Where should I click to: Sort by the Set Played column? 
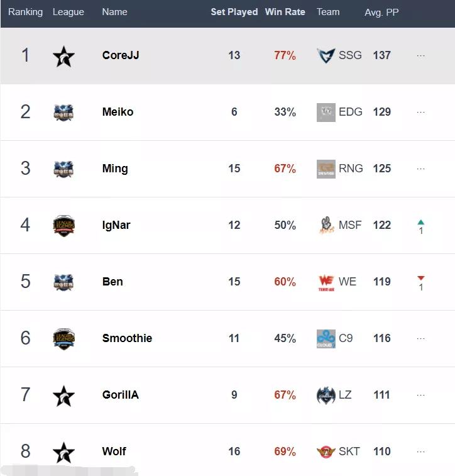(x=234, y=12)
